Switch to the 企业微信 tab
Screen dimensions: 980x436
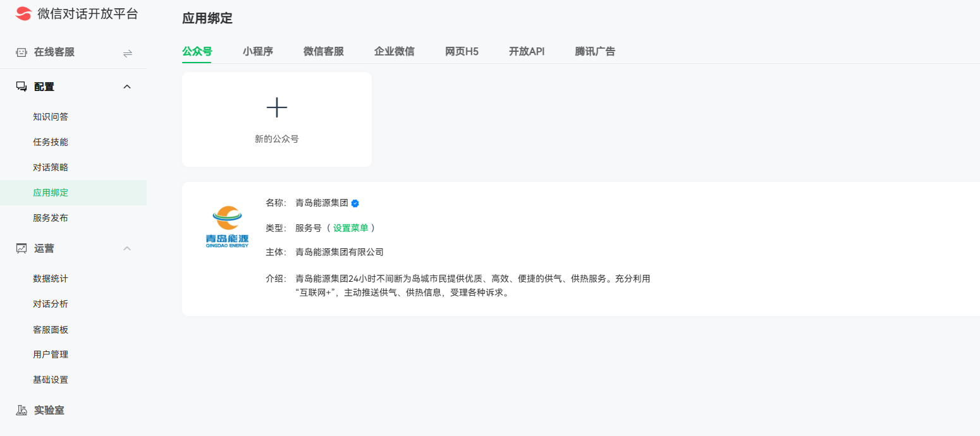395,52
